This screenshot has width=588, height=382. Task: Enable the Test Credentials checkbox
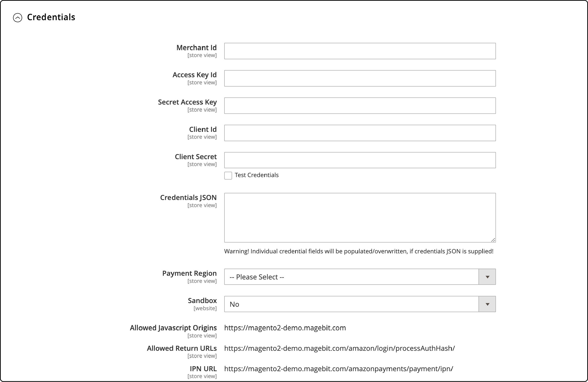click(x=228, y=175)
